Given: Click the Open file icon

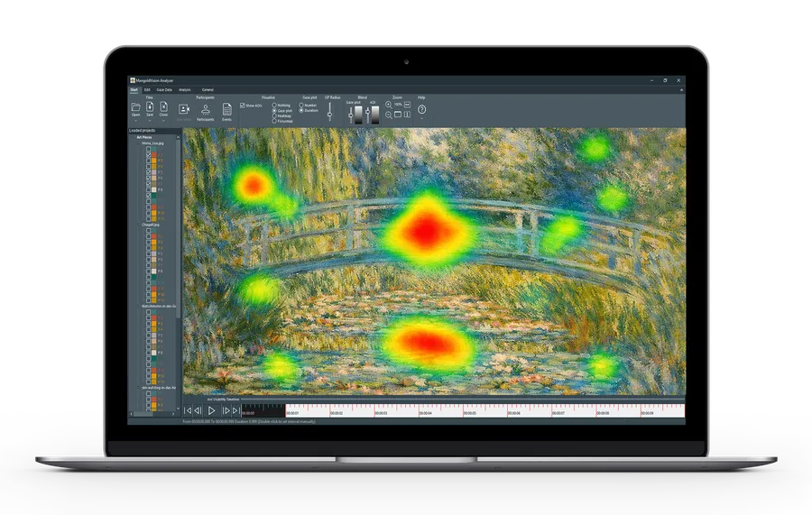Looking at the screenshot, I should (135, 107).
